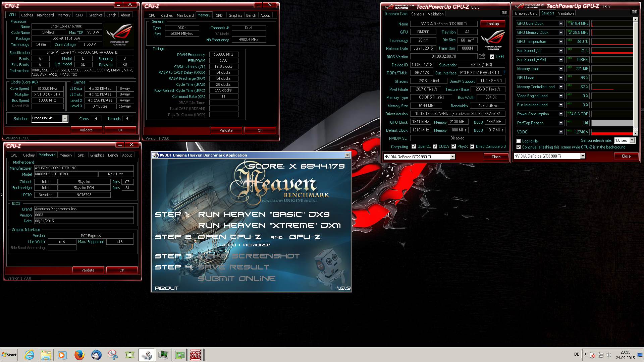This screenshot has width=644, height=362.
Task: Open Windows Explorer folder icon in taskbar
Action: coord(46,355)
